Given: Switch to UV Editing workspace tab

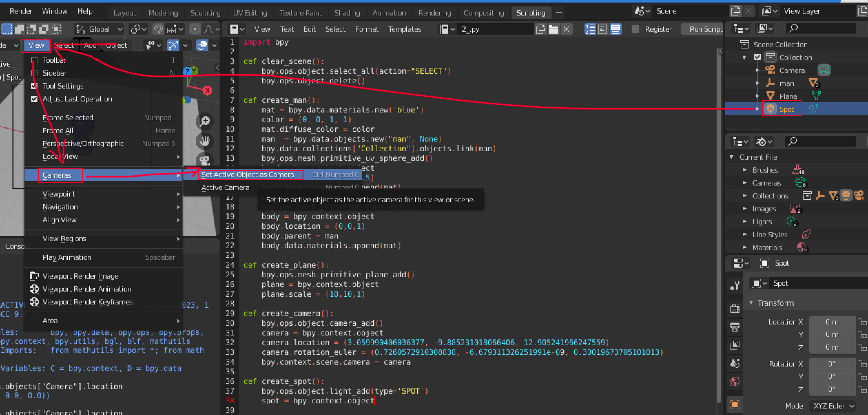Looking at the screenshot, I should click(250, 13).
